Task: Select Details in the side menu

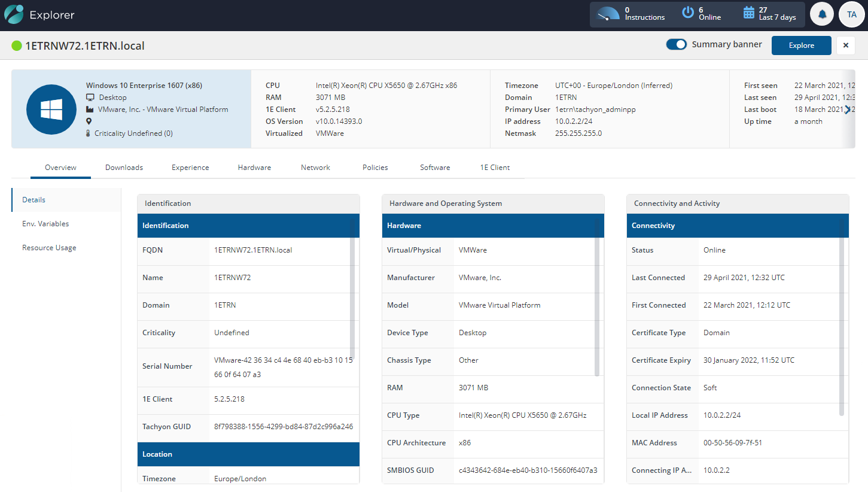Action: click(66, 200)
